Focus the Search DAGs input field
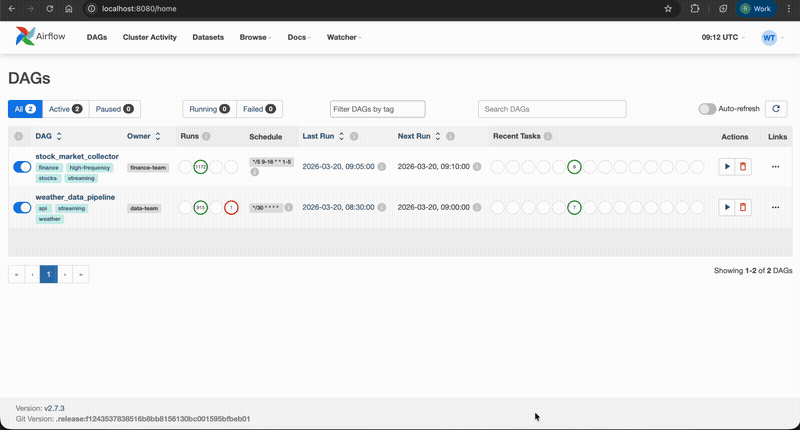 pyautogui.click(x=552, y=109)
